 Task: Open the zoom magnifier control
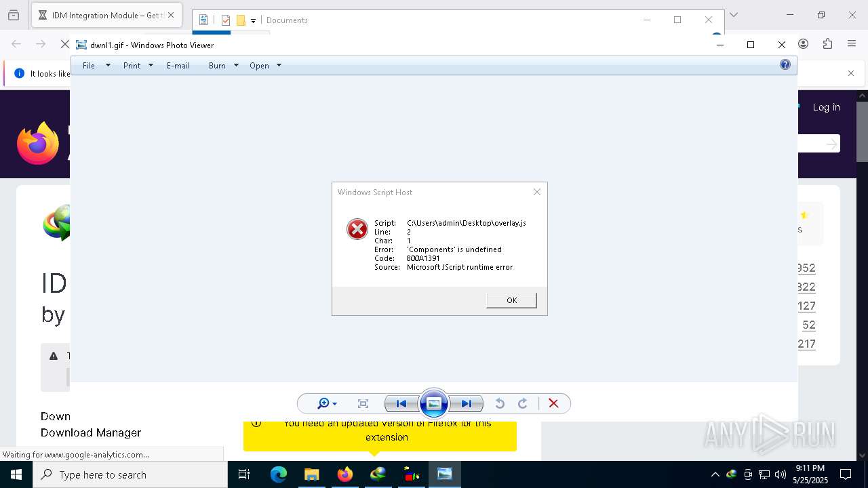click(x=326, y=404)
